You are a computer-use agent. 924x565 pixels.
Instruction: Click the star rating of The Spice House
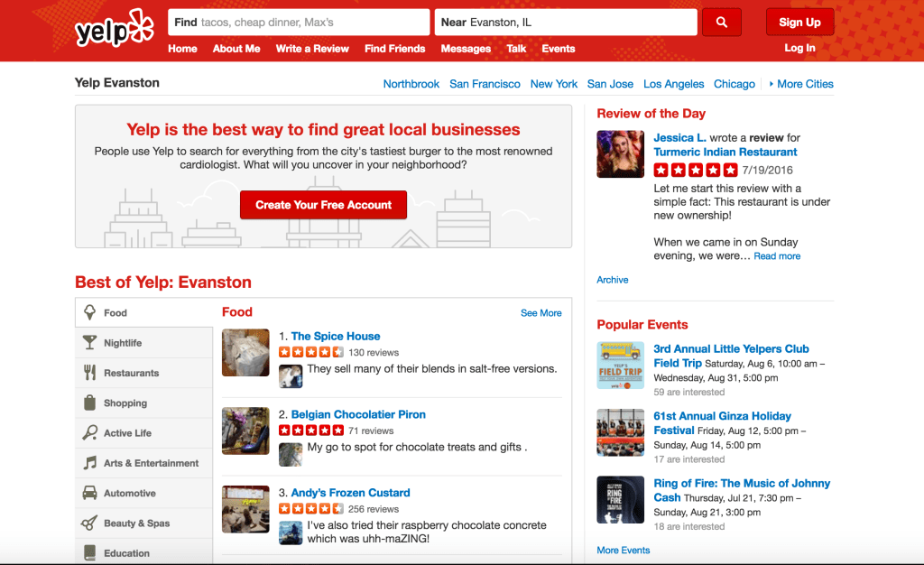tap(311, 352)
